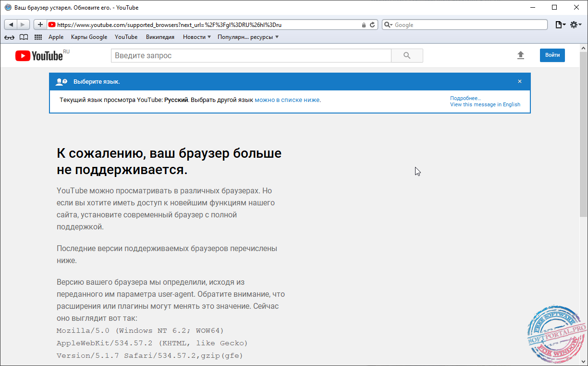Add bookmark with the plus button
This screenshot has width=588, height=366.
pos(40,25)
